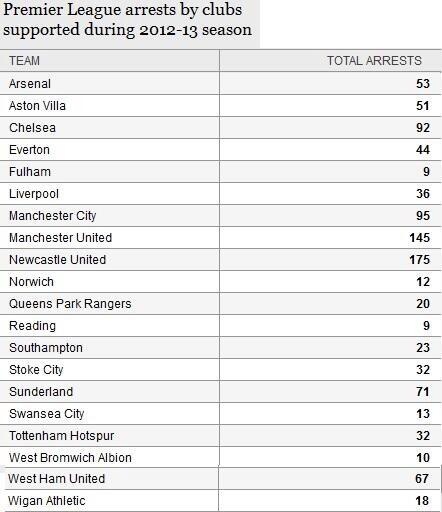Click the Stoke City row

point(221,370)
